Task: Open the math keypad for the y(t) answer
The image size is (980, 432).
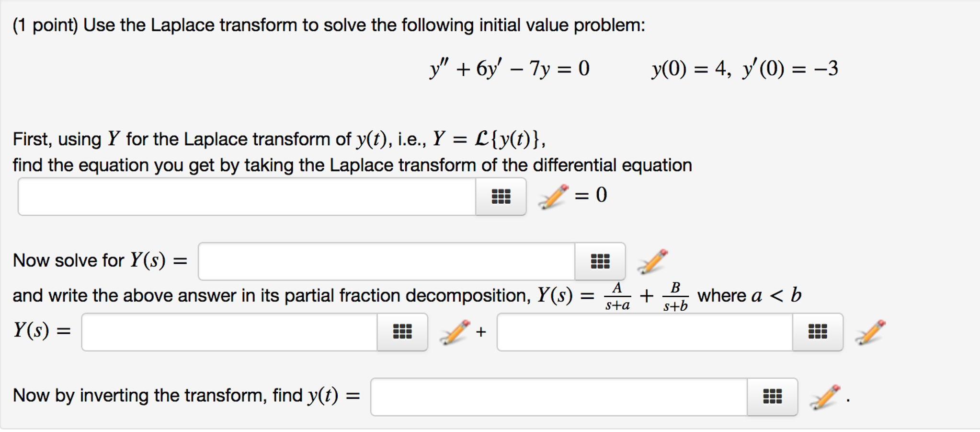Action: pyautogui.click(x=772, y=397)
